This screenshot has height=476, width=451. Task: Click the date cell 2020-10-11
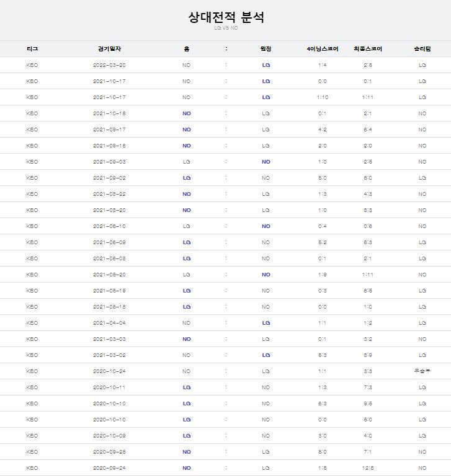tap(109, 387)
